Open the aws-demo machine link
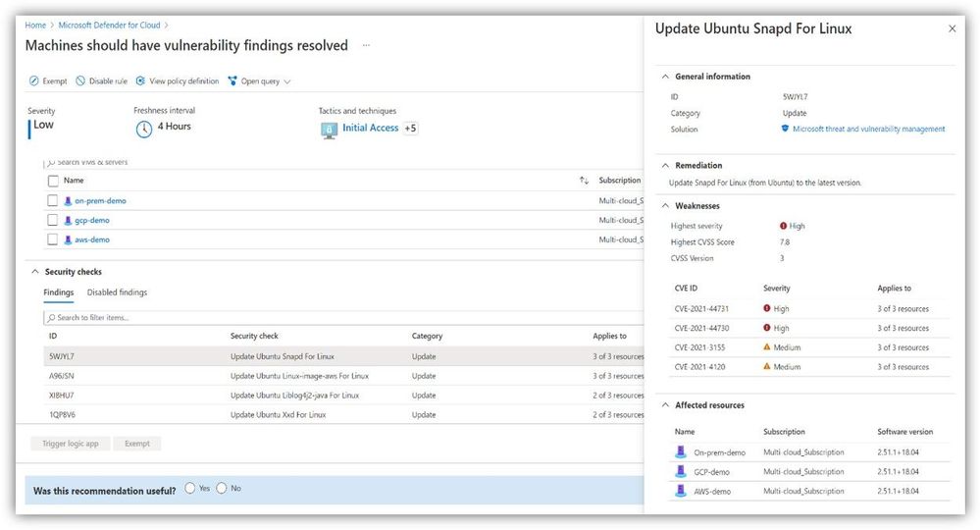This screenshot has height=530, width=980. 92,239
